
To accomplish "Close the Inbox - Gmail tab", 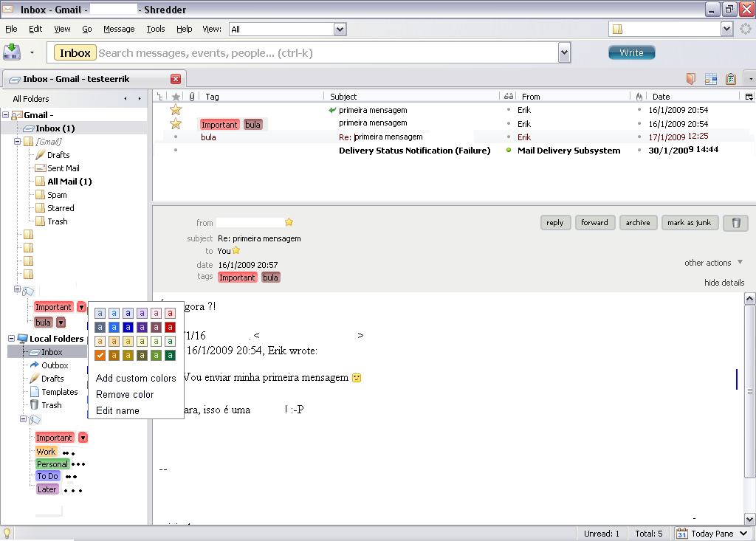I will pos(176,79).
